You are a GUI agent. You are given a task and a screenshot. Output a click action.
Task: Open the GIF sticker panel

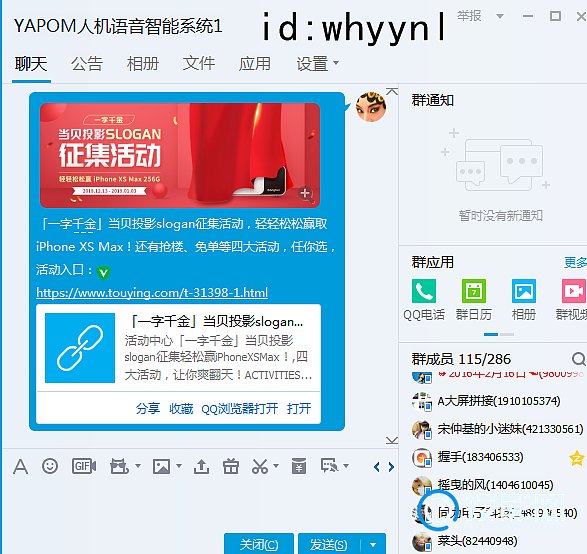pos(84,466)
